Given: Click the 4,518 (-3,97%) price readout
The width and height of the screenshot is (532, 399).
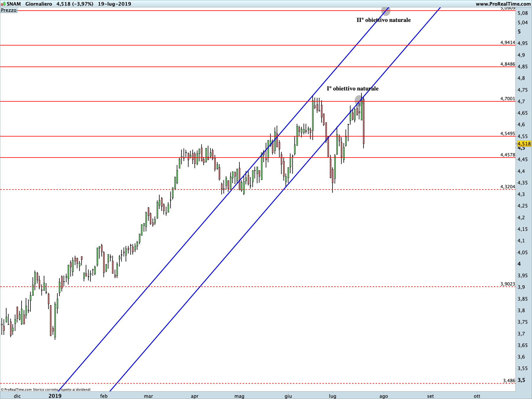Looking at the screenshot, I should [75, 4].
